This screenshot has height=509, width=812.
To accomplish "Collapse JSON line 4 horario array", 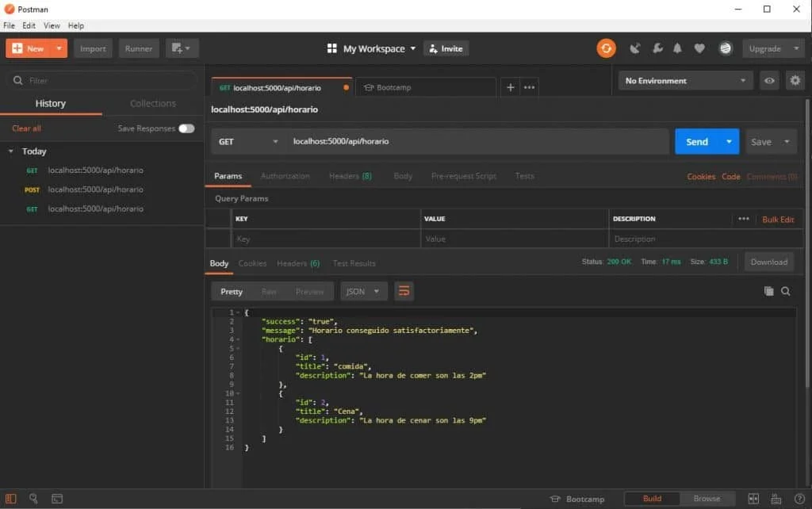I will (238, 339).
